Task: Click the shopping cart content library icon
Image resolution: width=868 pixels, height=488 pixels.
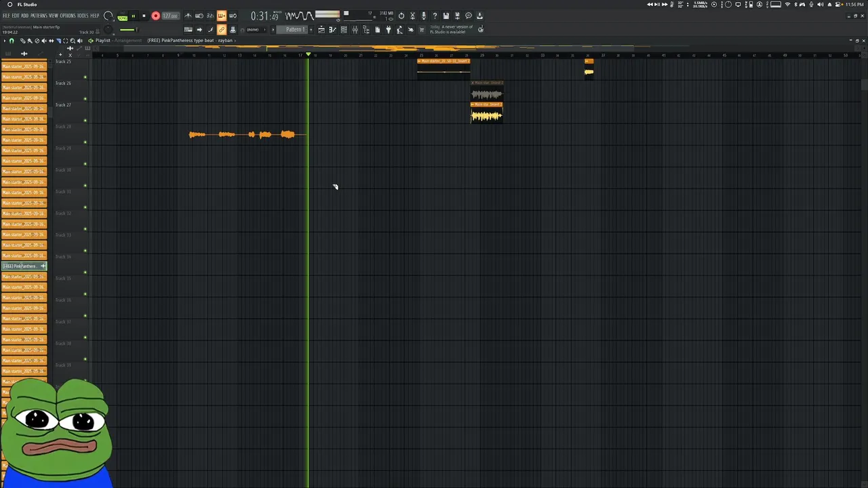Action: [422, 30]
